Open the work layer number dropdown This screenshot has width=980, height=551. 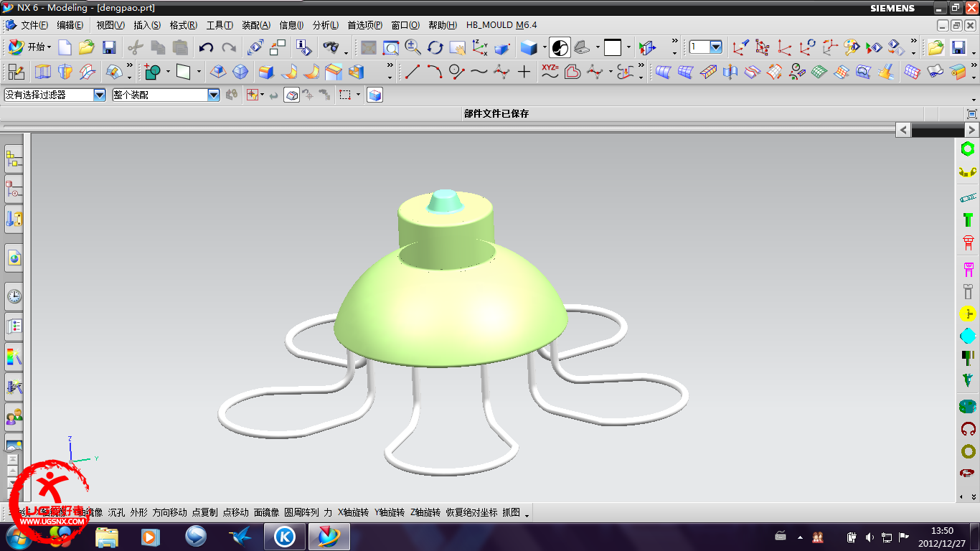(x=715, y=47)
